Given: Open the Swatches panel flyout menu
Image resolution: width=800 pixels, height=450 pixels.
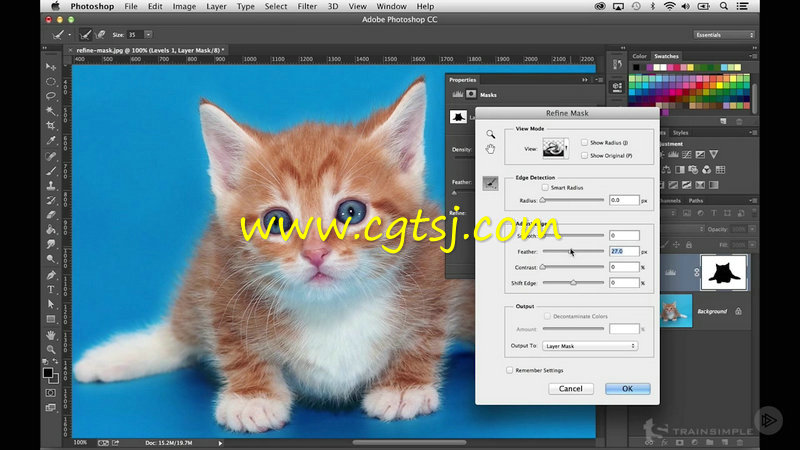Looking at the screenshot, I should pyautogui.click(x=753, y=56).
